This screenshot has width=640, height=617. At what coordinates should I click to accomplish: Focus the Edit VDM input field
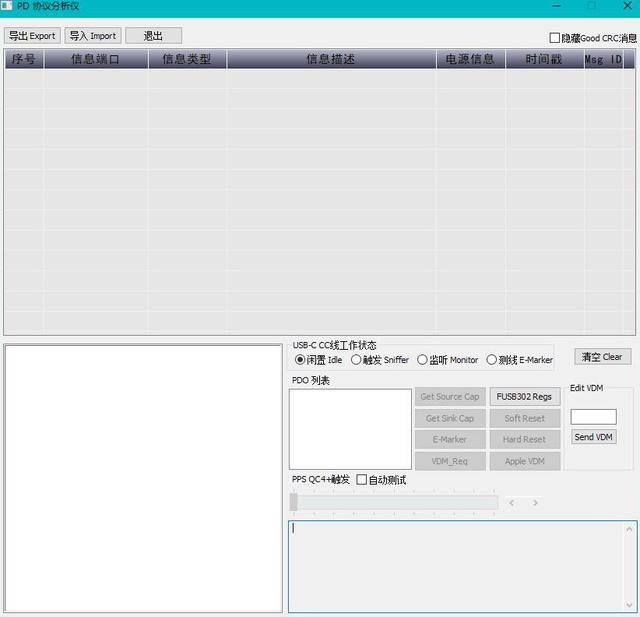[593, 417]
